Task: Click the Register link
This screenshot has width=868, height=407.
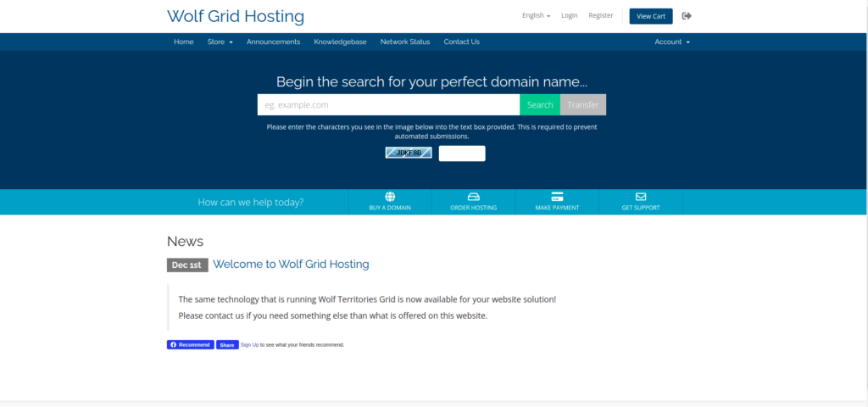Action: click(x=600, y=16)
